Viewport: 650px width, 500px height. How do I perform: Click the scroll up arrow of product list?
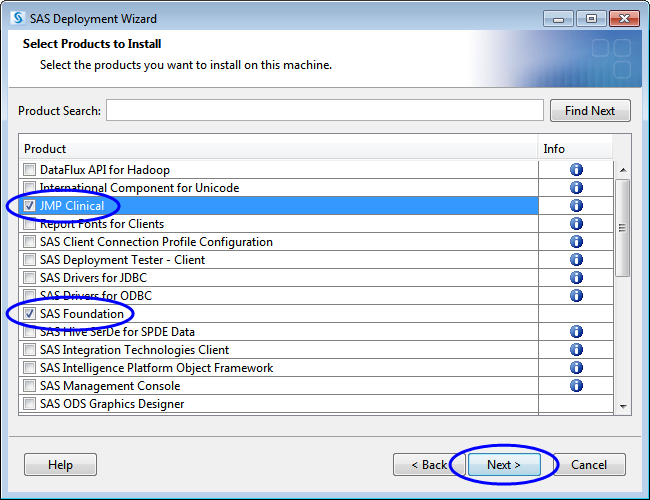[x=623, y=170]
